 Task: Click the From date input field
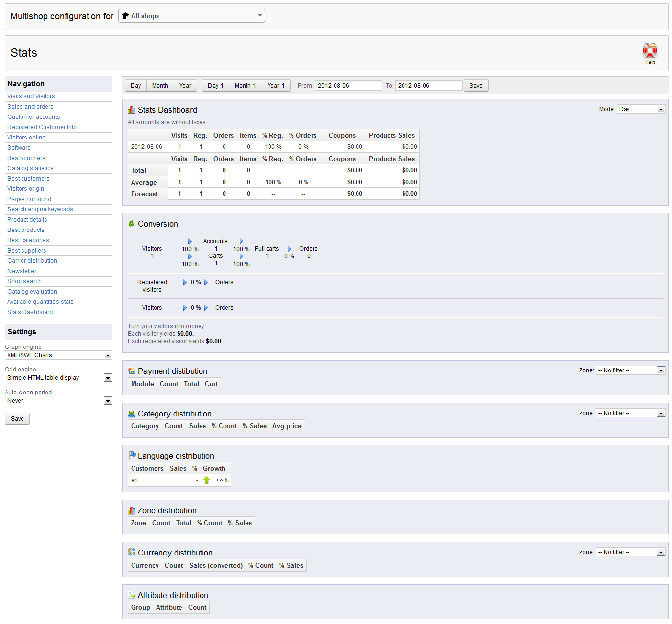(348, 85)
